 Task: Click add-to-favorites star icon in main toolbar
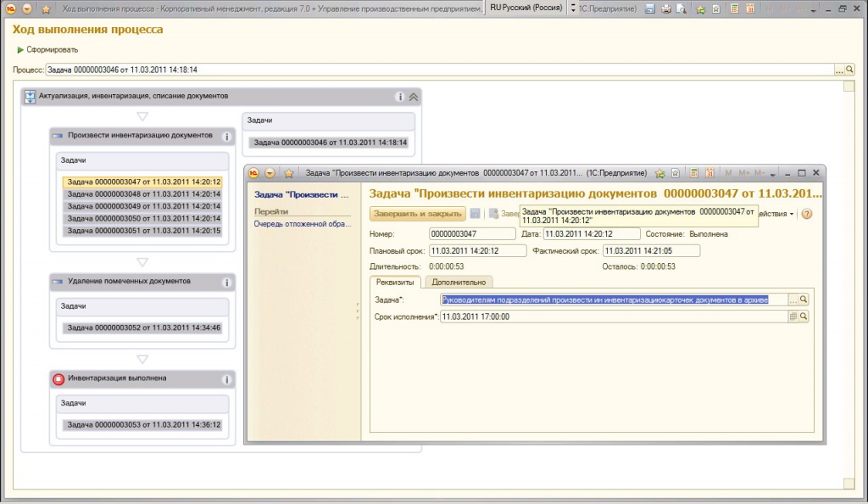(701, 8)
